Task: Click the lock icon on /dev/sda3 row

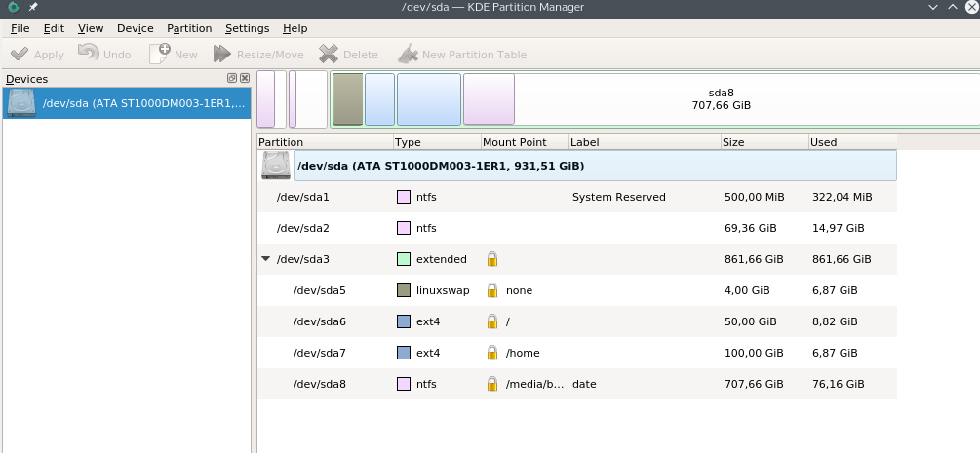Action: click(x=492, y=259)
